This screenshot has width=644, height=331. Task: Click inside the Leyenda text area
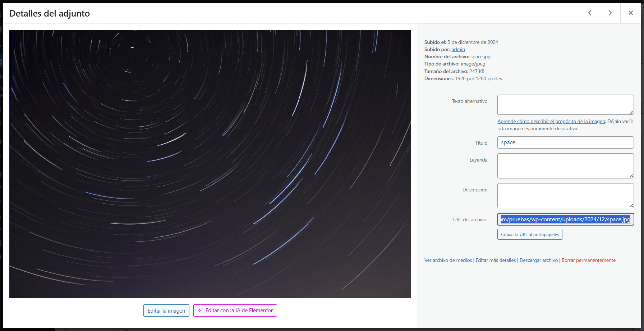point(565,165)
